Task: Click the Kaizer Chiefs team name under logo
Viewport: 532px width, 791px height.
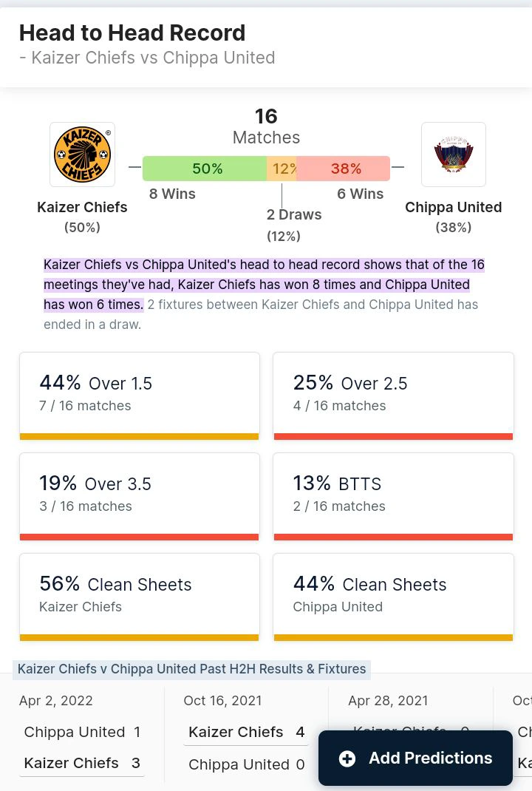Action: coord(82,207)
